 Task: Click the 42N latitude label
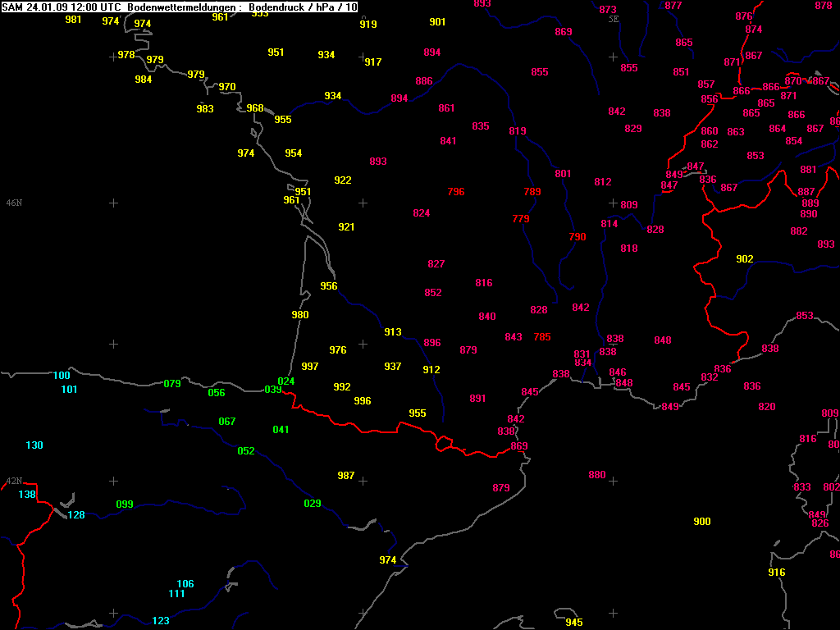pyautogui.click(x=14, y=482)
